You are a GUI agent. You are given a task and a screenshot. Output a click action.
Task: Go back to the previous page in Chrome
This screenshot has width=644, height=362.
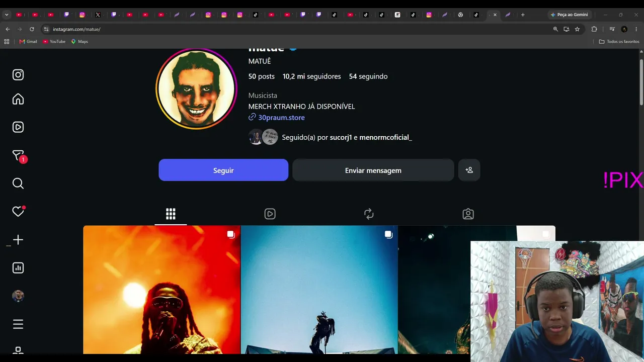(8, 29)
